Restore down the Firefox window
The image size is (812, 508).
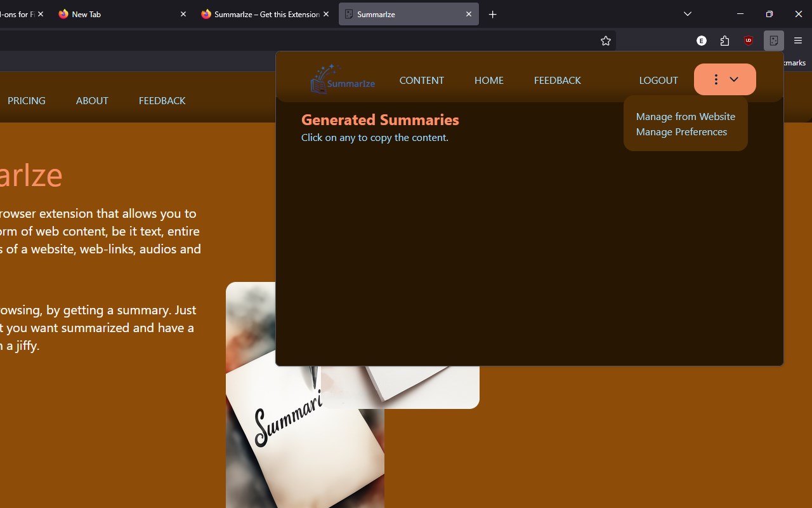click(769, 14)
